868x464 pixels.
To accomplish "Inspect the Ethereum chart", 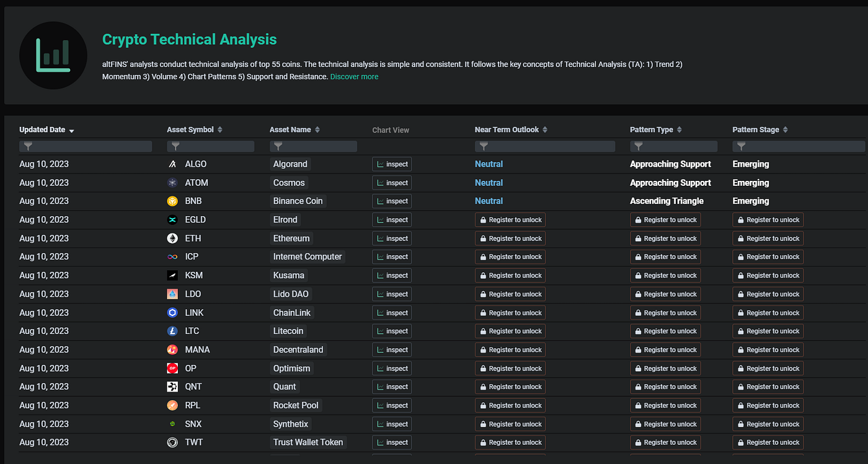I will click(x=392, y=239).
